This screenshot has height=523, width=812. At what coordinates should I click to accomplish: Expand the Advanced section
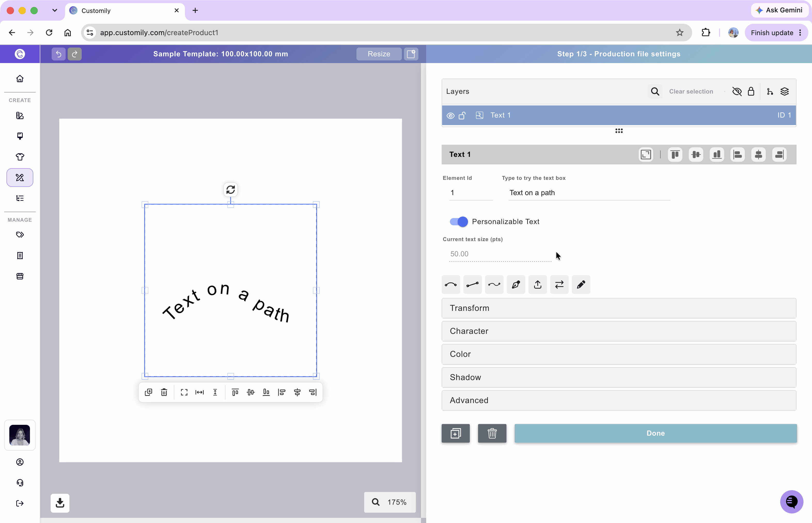(619, 401)
